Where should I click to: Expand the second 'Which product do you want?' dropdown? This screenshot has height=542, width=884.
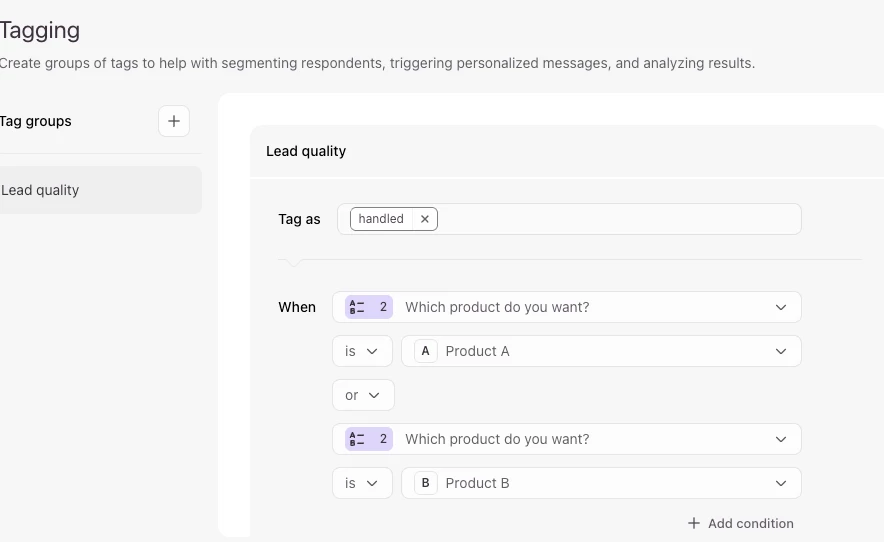[x=781, y=439]
